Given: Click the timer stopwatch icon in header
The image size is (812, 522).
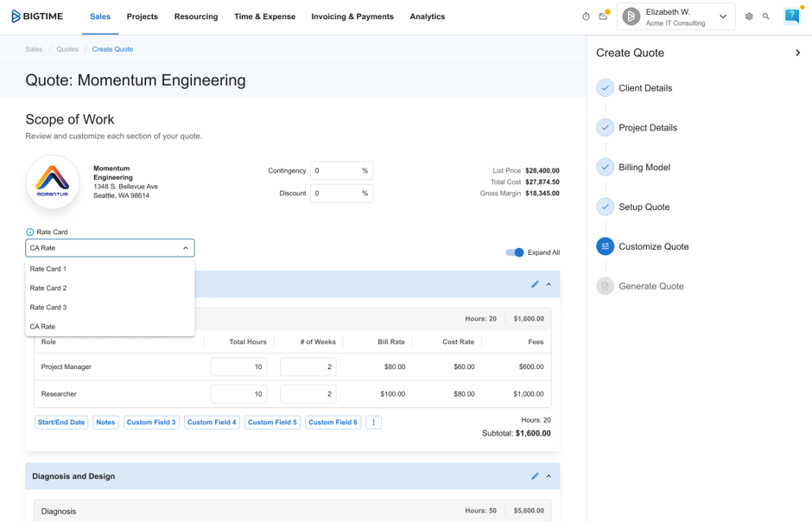Looking at the screenshot, I should [x=586, y=16].
